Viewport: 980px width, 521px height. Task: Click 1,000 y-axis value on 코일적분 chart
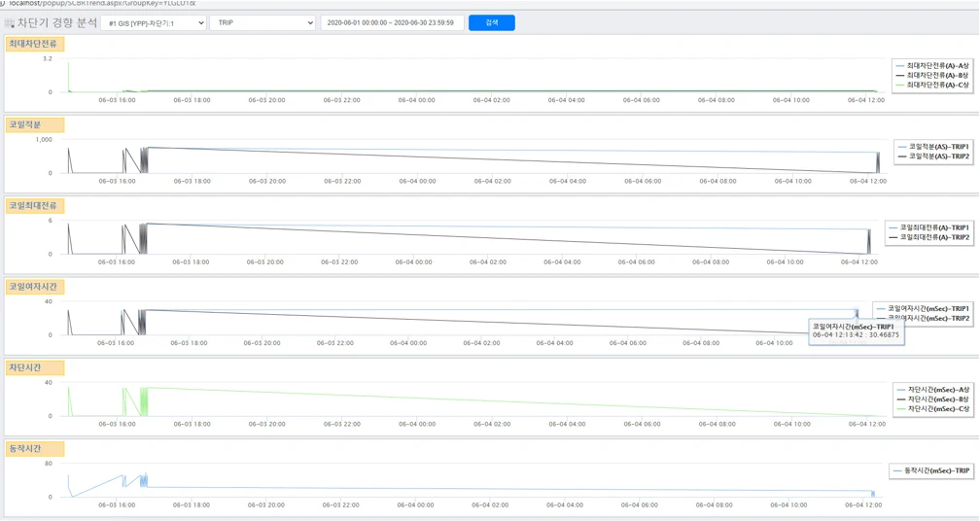(44, 140)
